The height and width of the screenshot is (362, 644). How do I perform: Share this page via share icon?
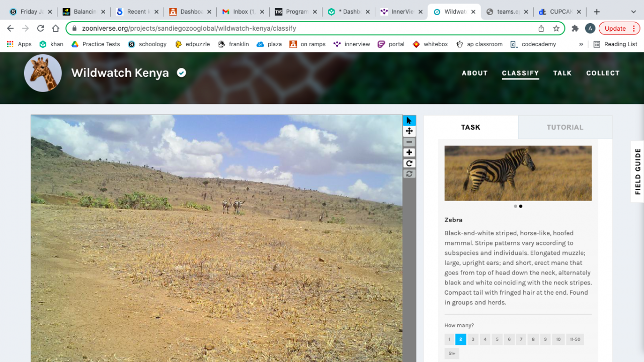(541, 29)
